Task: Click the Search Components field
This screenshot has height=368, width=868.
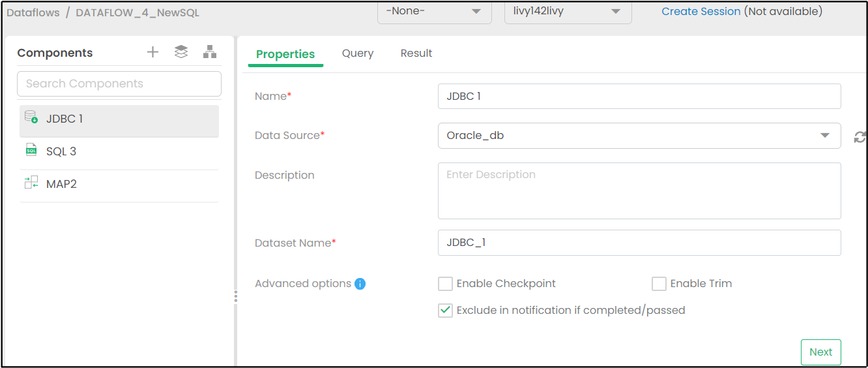Action: 119,84
